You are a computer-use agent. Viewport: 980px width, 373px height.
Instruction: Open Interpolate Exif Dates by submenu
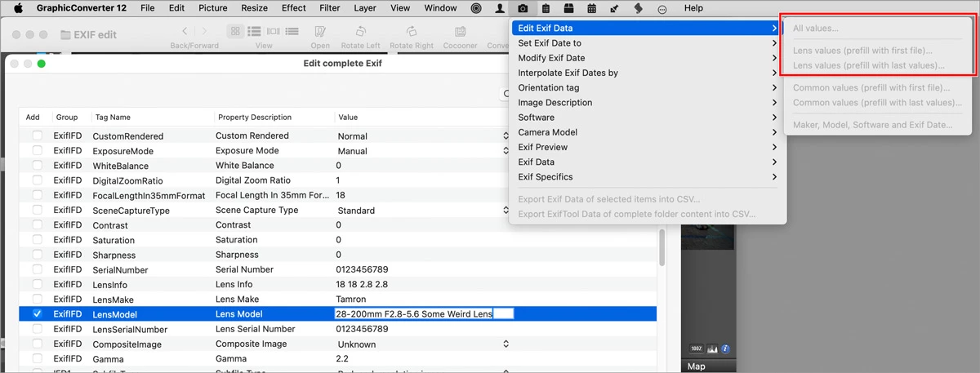tap(647, 73)
